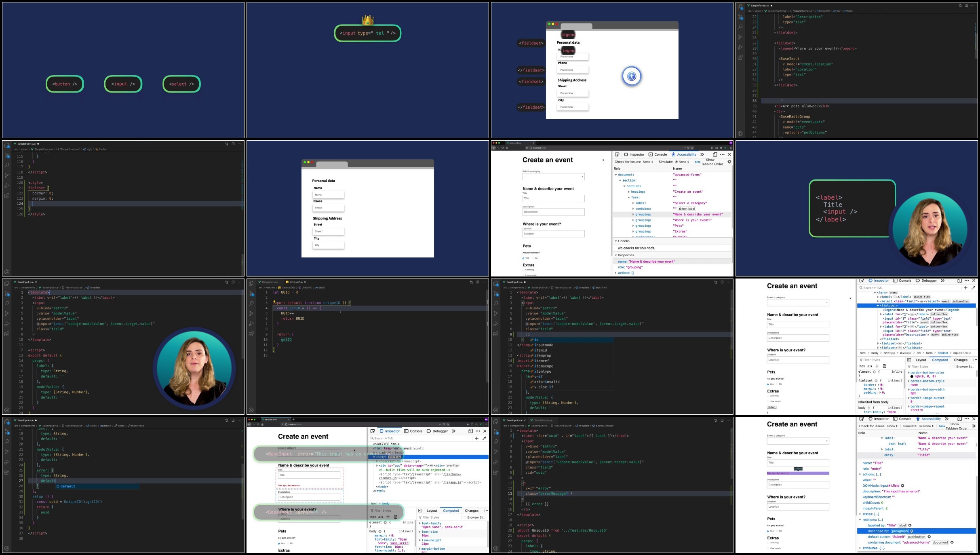980x555 pixels.
Task: Expand the states property row
Action: coord(860,514)
